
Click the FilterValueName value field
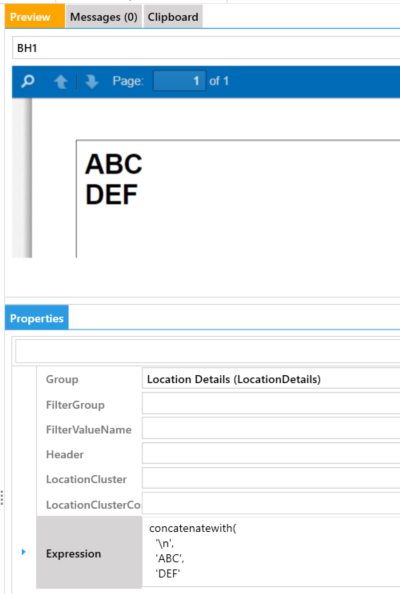271,428
